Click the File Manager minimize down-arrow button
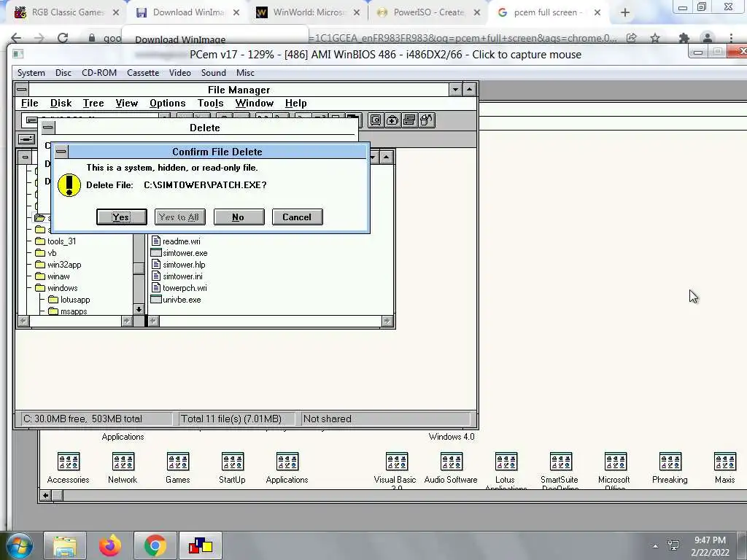Viewport: 747px width, 560px height. tap(455, 90)
